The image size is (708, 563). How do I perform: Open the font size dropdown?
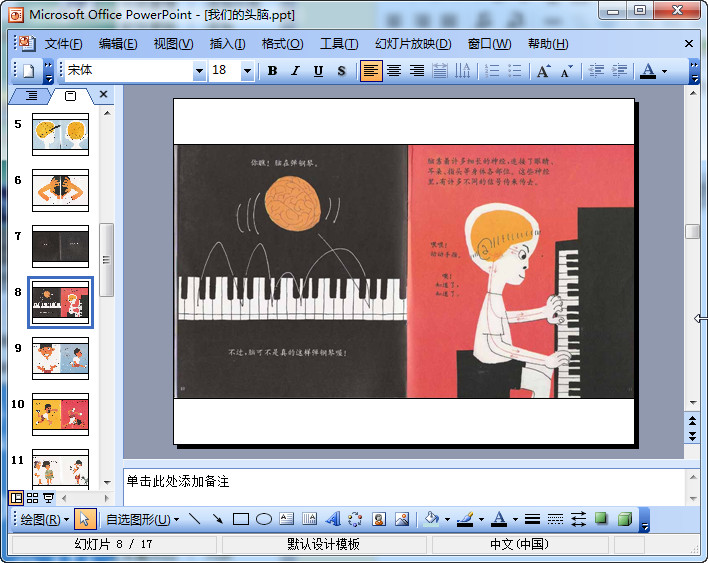point(247,71)
